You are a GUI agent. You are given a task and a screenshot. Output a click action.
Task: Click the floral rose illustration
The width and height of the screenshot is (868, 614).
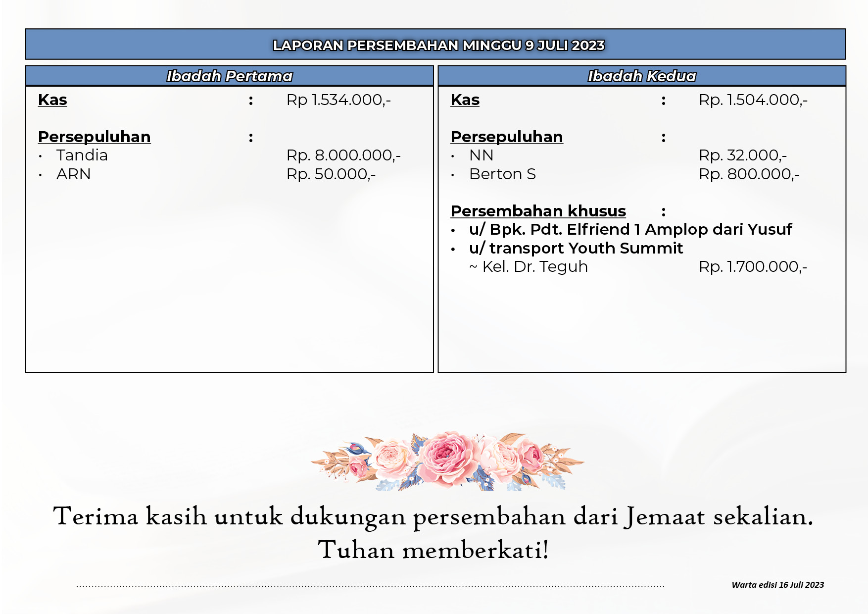(447, 461)
